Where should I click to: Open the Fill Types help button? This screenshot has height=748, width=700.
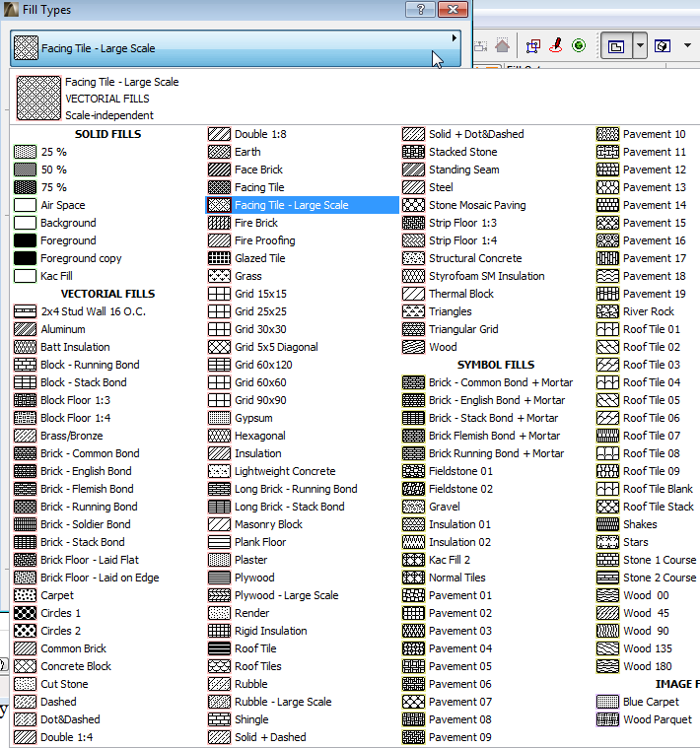(420, 10)
